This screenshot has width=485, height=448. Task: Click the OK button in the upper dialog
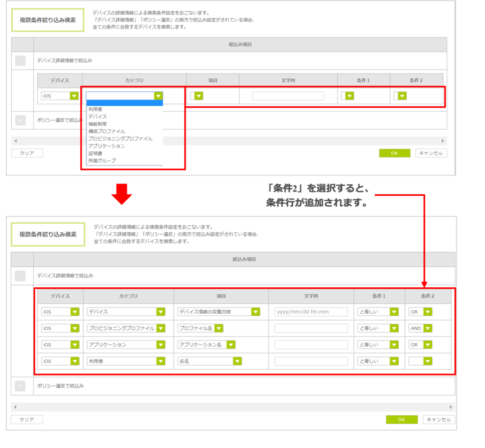(394, 153)
